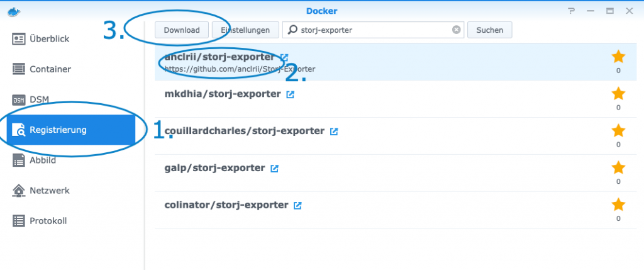Click the DSM badge icon
Screen dimensions: 644x270
[x=18, y=100]
